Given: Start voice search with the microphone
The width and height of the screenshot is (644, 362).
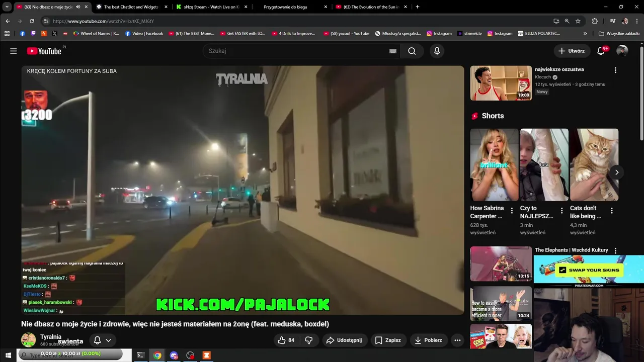Looking at the screenshot, I should point(437,51).
